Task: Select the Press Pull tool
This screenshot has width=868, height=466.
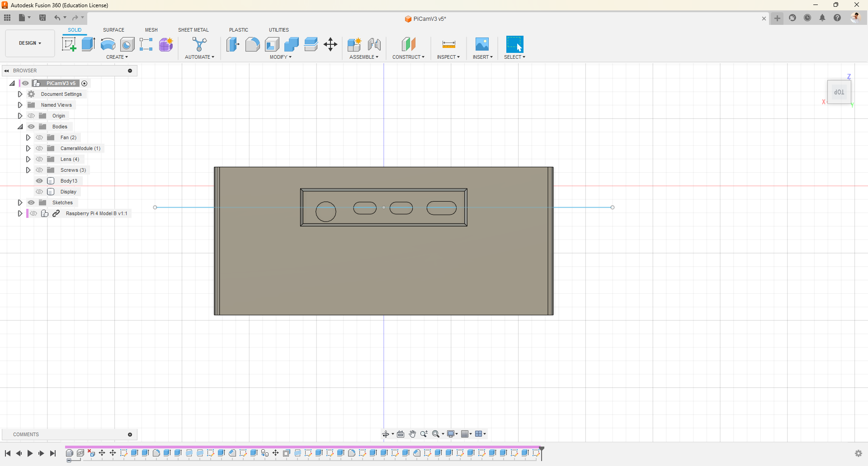Action: pos(233,44)
